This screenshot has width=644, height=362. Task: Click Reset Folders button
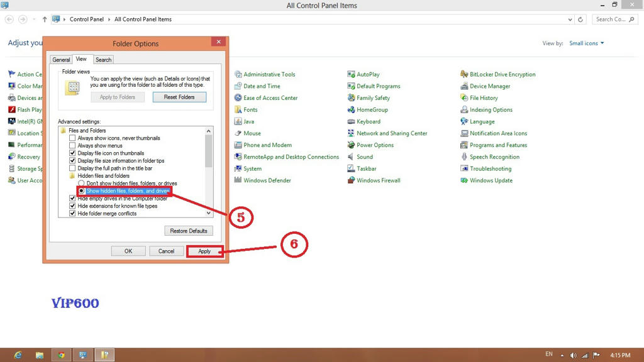179,97
